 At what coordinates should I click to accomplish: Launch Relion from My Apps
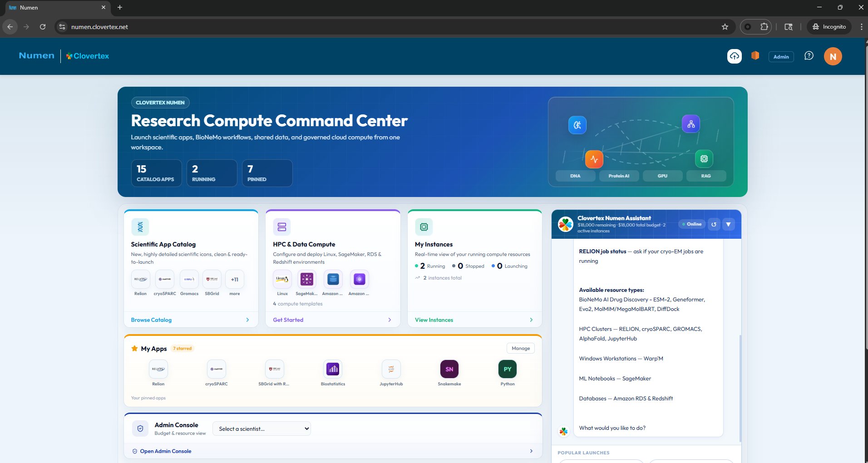pyautogui.click(x=158, y=369)
